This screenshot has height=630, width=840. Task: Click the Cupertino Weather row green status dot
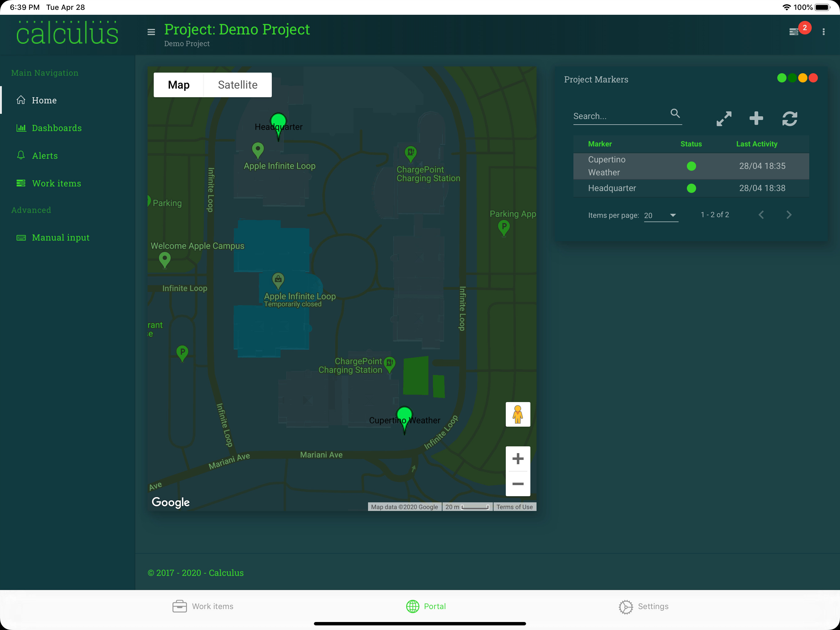tap(691, 166)
